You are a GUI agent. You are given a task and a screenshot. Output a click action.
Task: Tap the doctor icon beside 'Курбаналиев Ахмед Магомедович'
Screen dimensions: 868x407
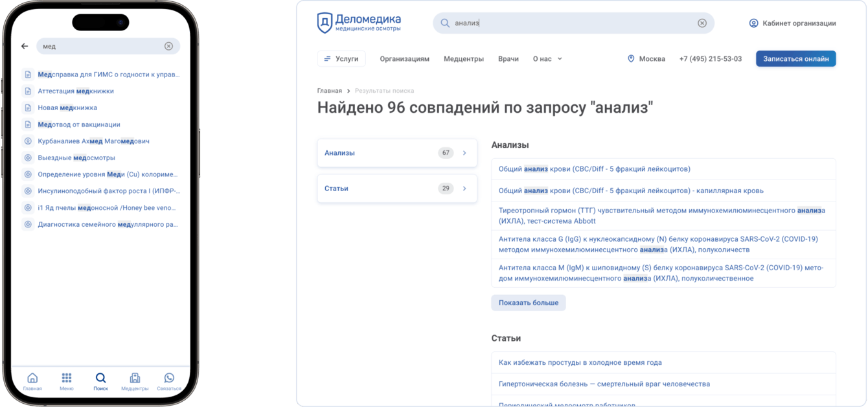coord(28,141)
